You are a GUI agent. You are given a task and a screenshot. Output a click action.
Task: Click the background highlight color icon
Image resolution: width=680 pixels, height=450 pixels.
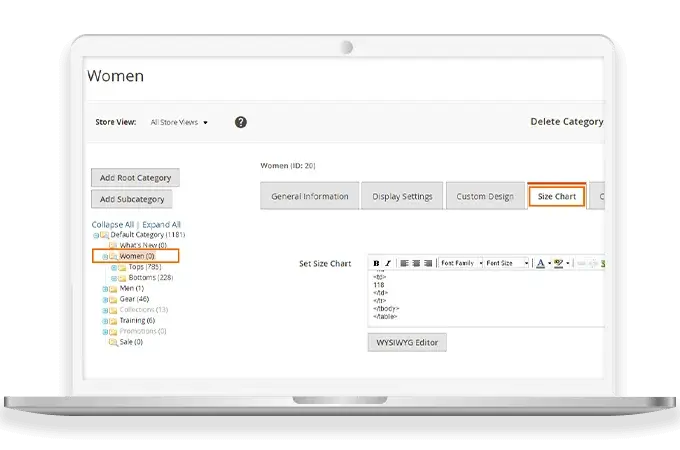(x=559, y=263)
